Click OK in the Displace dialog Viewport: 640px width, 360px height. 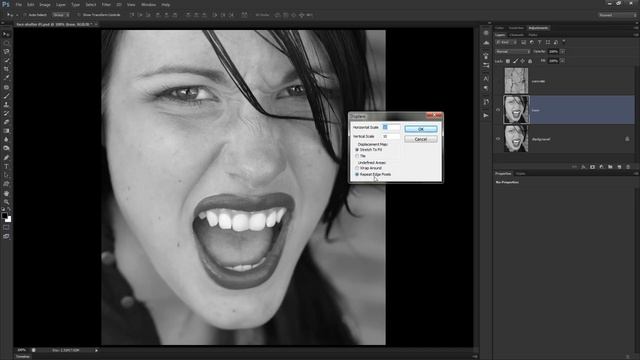pyautogui.click(x=421, y=129)
